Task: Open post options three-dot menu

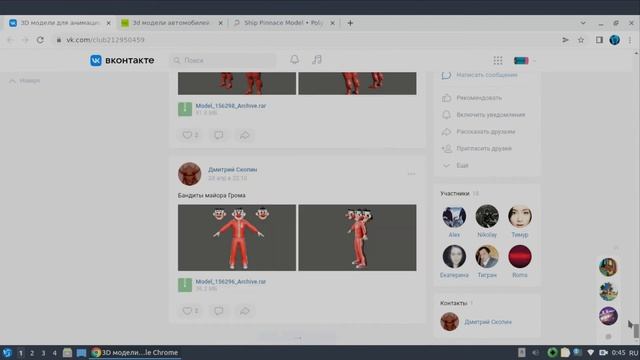Action: pos(411,174)
